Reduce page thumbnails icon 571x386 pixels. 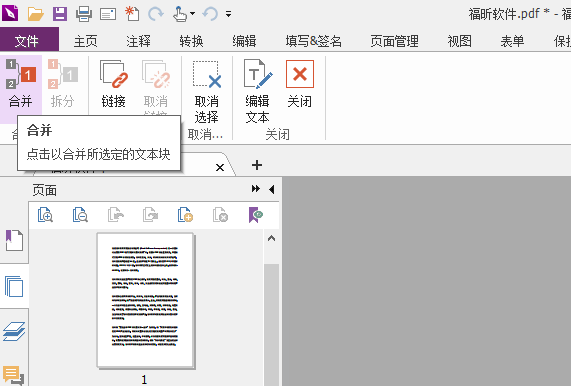[x=80, y=214]
